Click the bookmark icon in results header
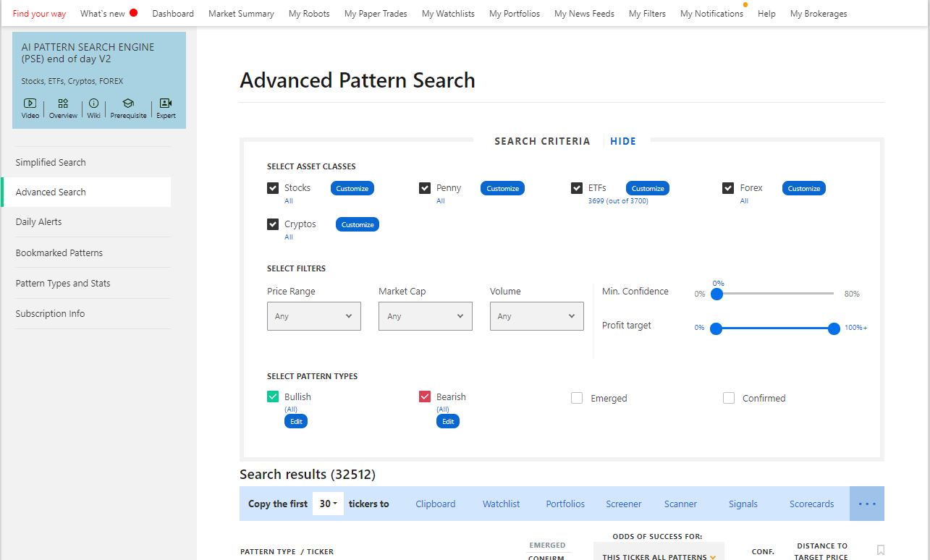930x560 pixels. coord(881,550)
